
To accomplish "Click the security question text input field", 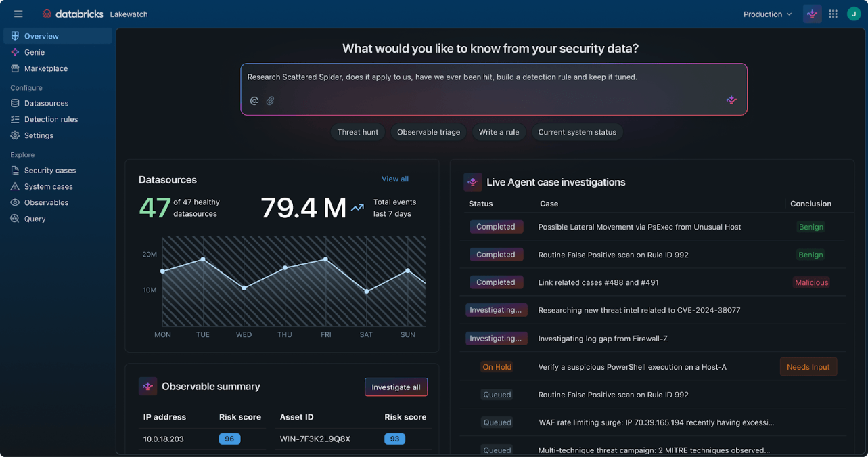I will (x=494, y=77).
